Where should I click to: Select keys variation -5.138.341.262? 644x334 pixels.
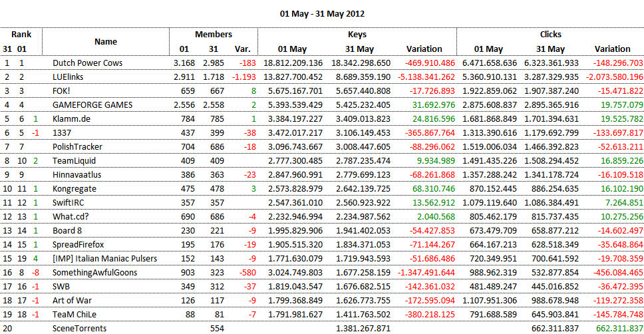point(426,77)
